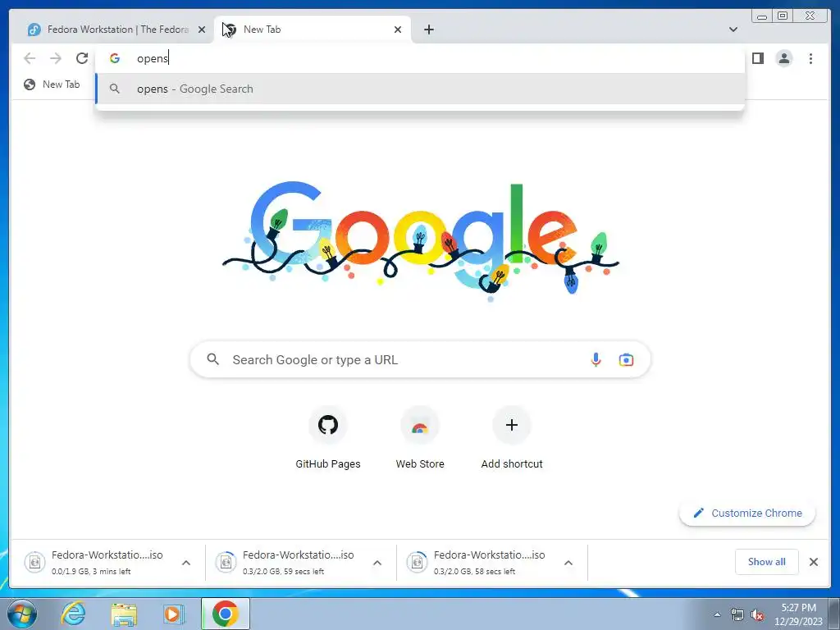Click the Customize Chrome button
840x630 pixels.
(747, 513)
